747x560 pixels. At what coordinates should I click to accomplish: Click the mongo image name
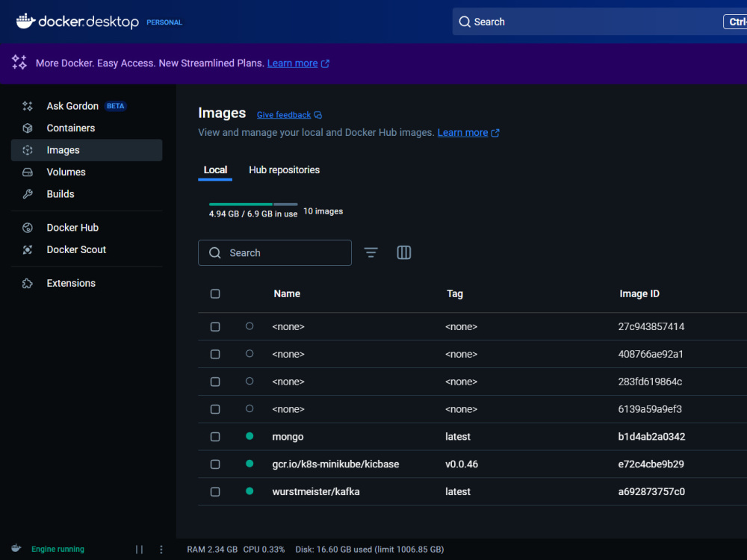tap(288, 437)
